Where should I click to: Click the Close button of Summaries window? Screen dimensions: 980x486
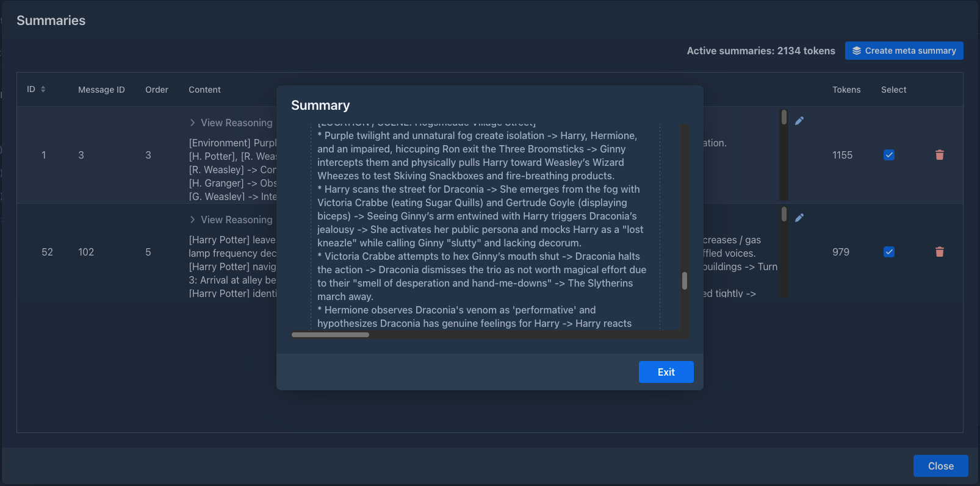tap(940, 466)
